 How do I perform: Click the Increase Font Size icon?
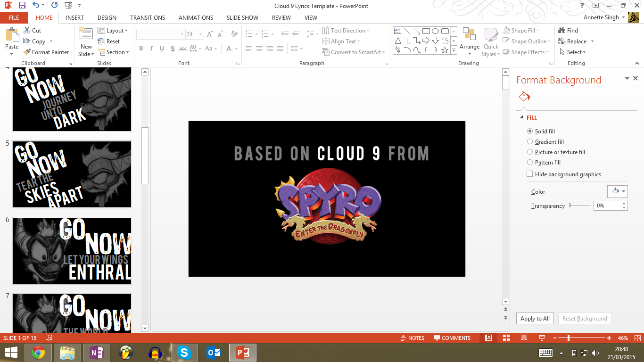click(x=210, y=34)
